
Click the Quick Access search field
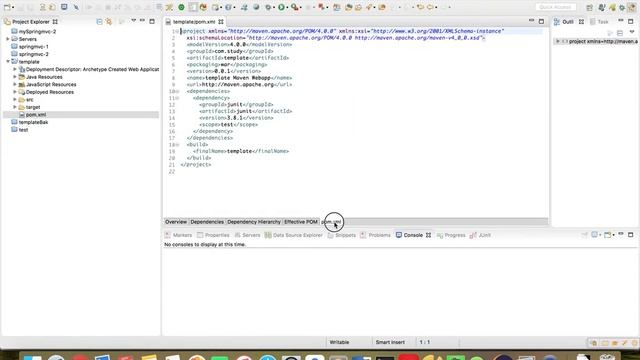(556, 7)
